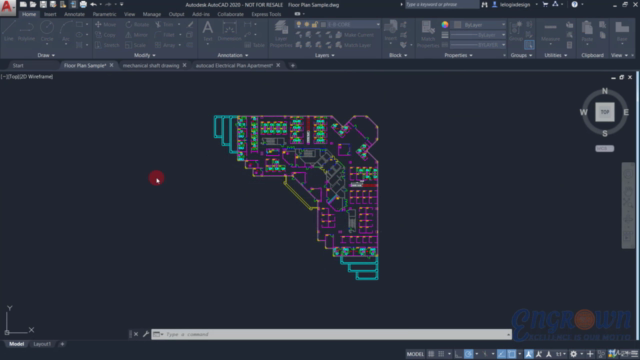Expand the Properties panel
Viewport: 640px width, 360px height.
458,55
